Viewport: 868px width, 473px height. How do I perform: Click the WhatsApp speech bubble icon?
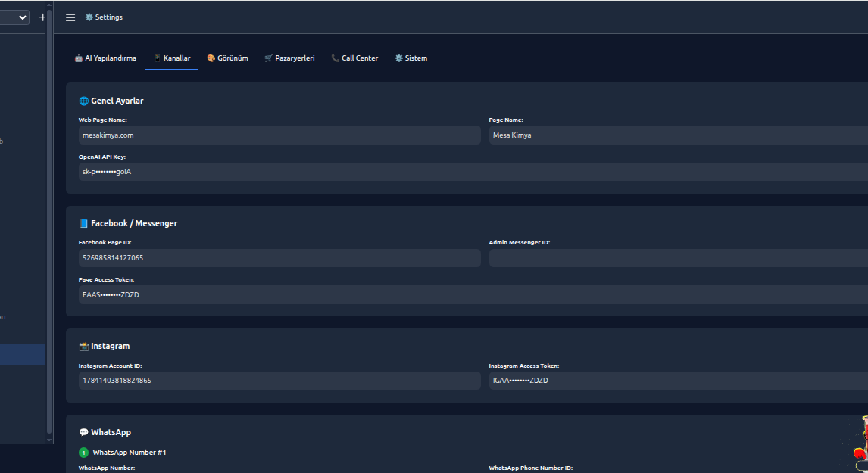click(83, 431)
